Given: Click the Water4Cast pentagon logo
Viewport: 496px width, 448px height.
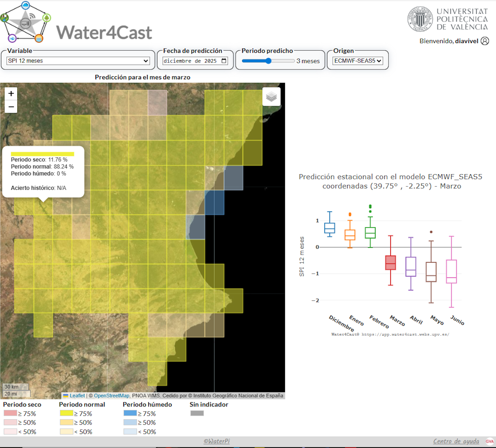Looking at the screenshot, I should (x=25, y=22).
